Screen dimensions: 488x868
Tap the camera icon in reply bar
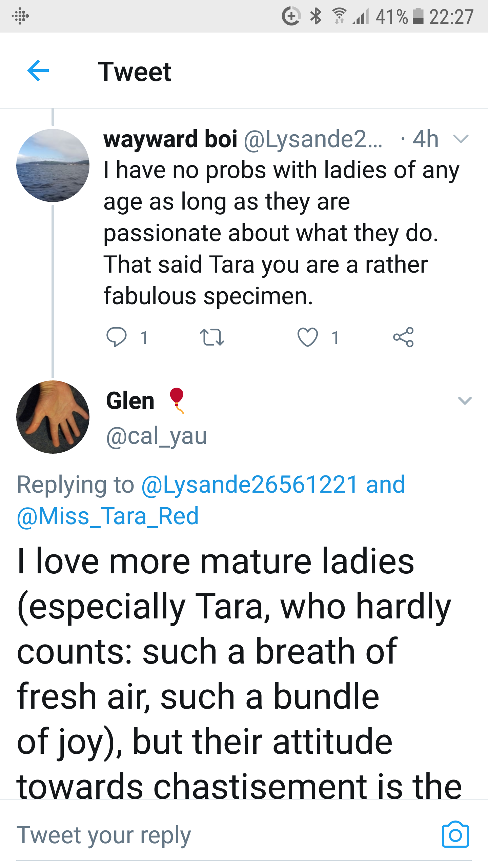(455, 835)
